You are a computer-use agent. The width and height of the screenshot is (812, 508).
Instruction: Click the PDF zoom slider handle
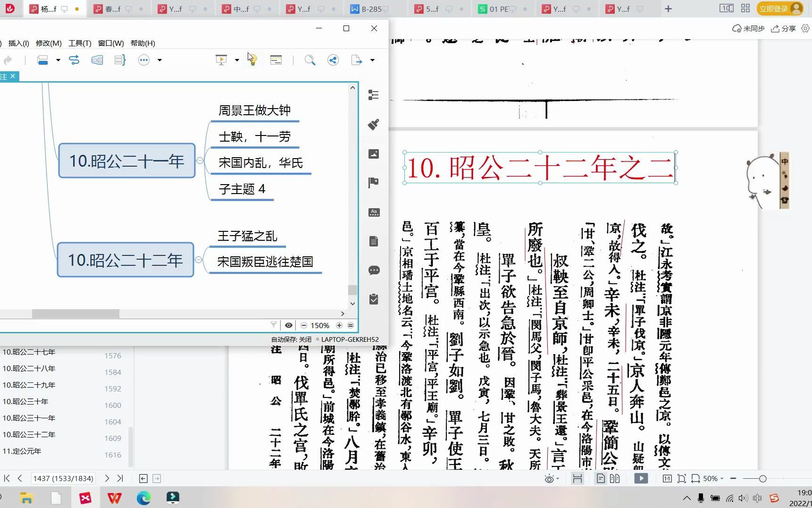click(x=762, y=479)
